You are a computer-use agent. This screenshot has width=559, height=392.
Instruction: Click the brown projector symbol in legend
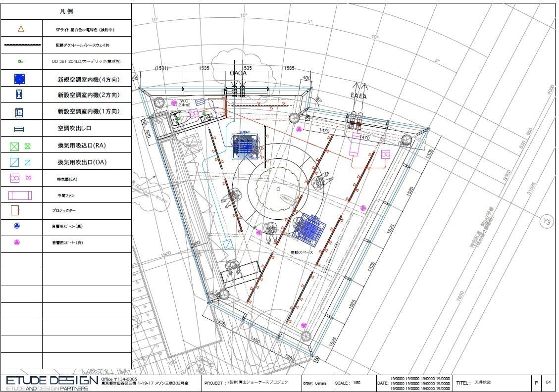15,210
